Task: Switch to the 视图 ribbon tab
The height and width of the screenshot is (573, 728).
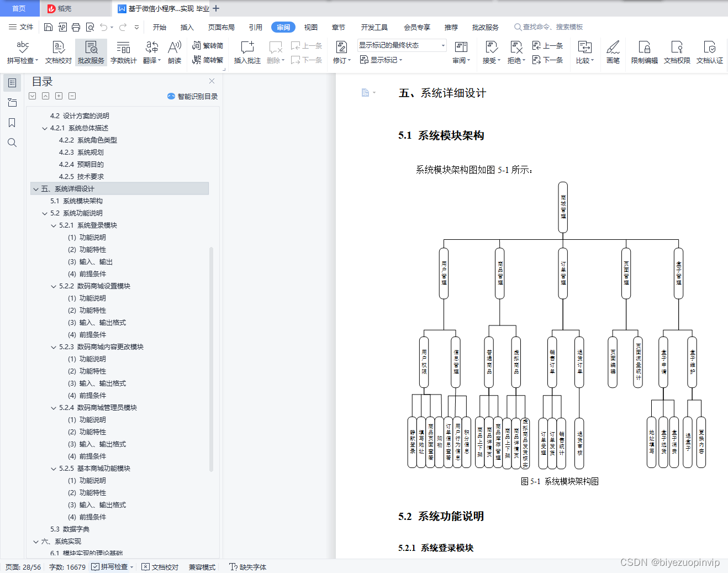Action: click(311, 27)
